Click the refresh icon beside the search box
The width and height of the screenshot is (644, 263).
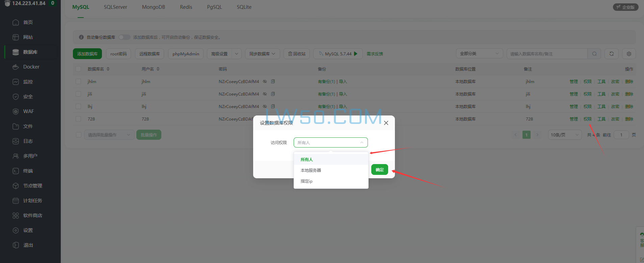[x=611, y=54]
